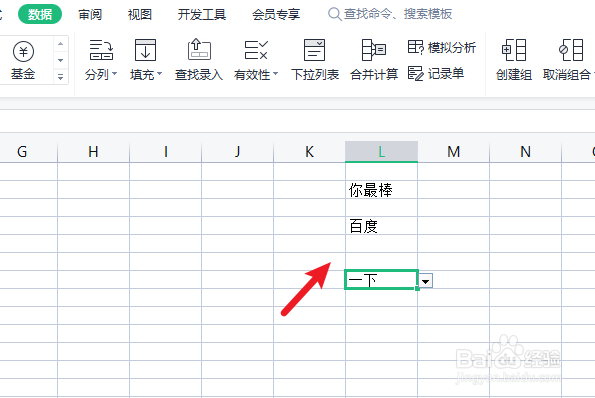Select column M header
The width and height of the screenshot is (595, 398).
click(453, 152)
